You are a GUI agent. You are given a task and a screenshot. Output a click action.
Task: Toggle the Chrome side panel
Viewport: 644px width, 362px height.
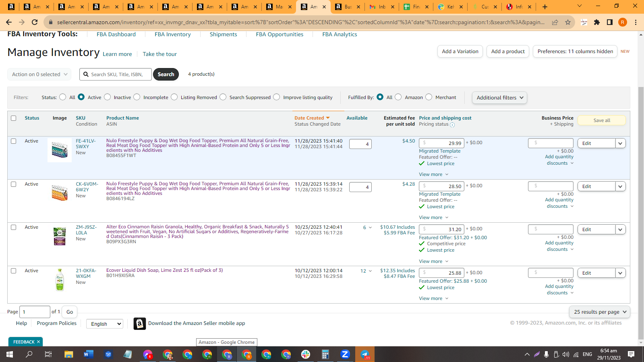pyautogui.click(x=610, y=22)
